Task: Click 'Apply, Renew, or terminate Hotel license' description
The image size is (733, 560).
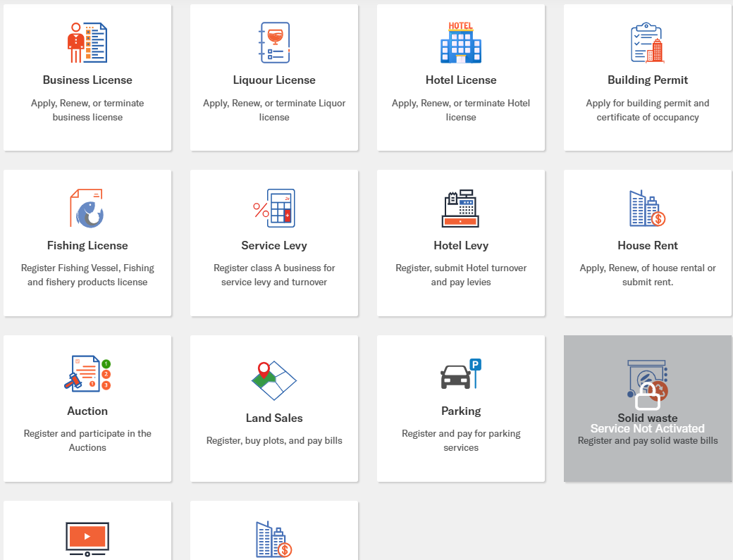Action: (x=461, y=110)
